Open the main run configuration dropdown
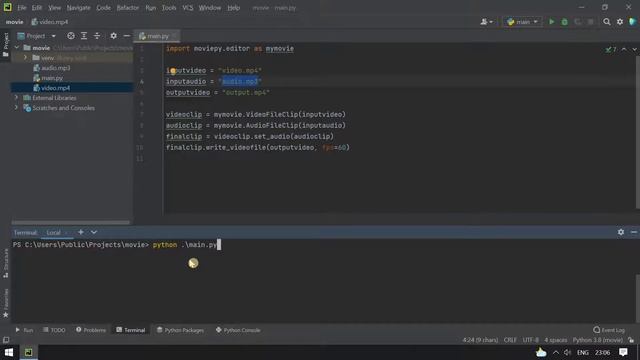Screen dimensions: 640x360 522,22
